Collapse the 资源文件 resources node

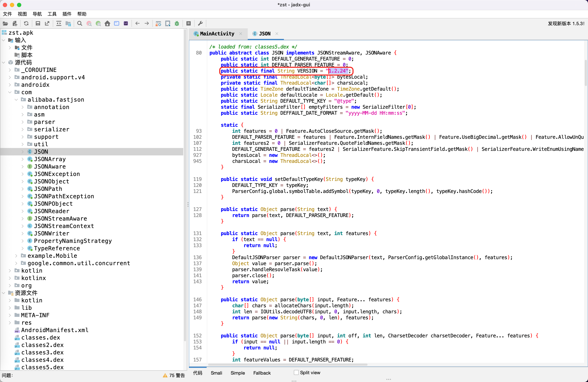4,293
